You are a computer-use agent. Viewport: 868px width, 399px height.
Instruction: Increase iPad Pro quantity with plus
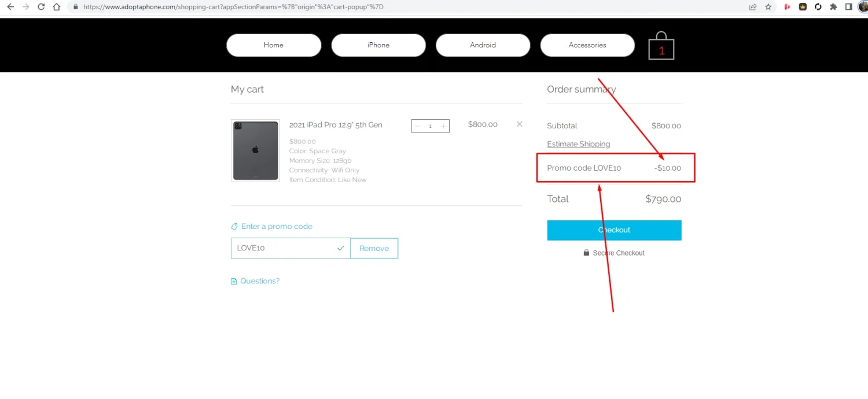pyautogui.click(x=443, y=126)
